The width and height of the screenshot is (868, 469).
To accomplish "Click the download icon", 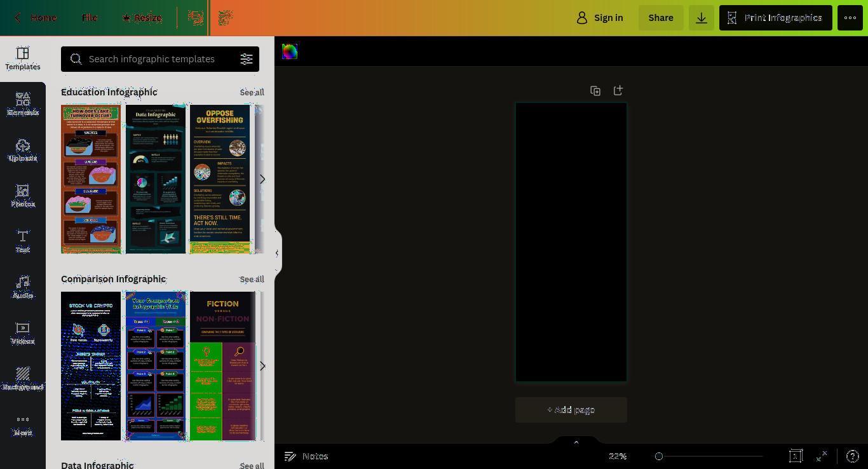I will coord(702,18).
